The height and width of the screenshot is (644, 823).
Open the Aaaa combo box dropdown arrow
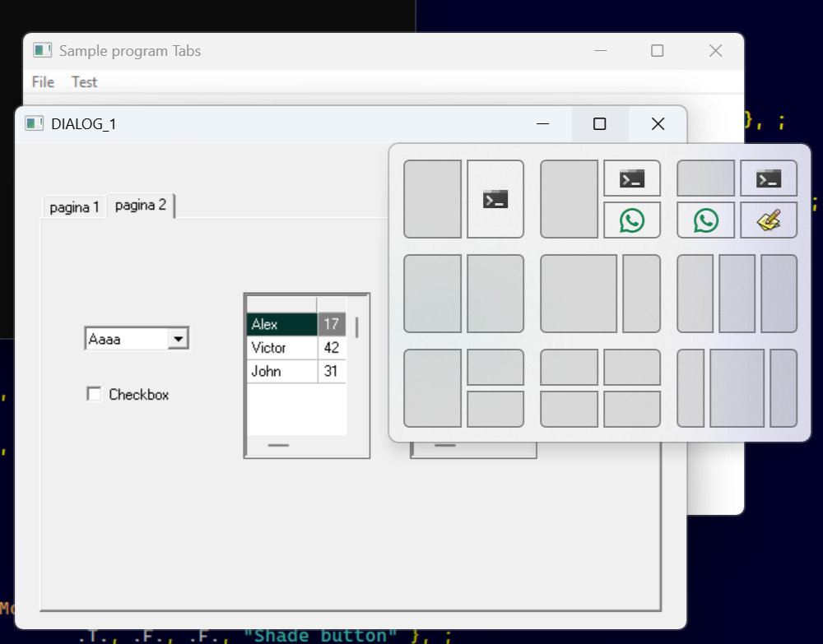click(x=179, y=338)
